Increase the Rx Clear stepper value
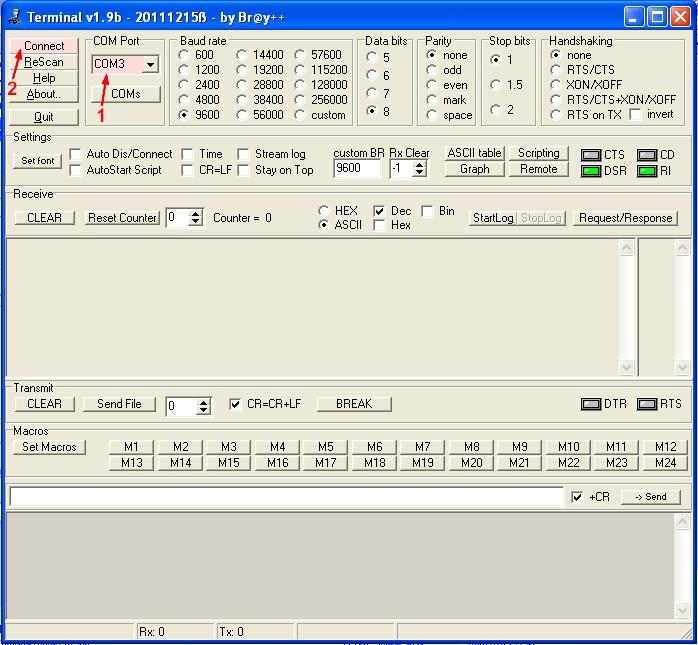Viewport: 698px width, 645px height. point(420,164)
